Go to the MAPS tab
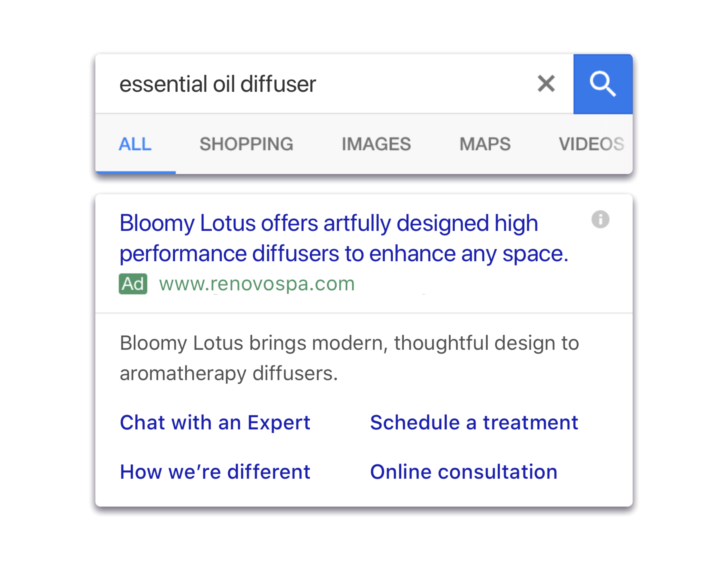 pyautogui.click(x=485, y=144)
